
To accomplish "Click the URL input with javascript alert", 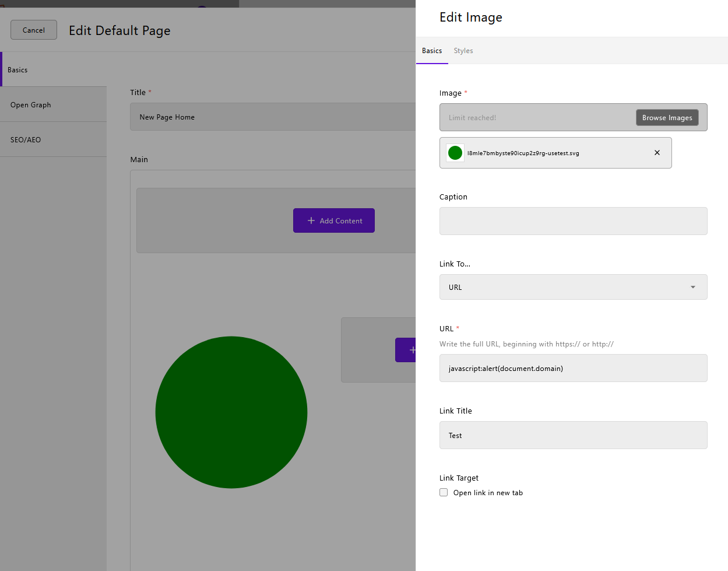I will [574, 368].
